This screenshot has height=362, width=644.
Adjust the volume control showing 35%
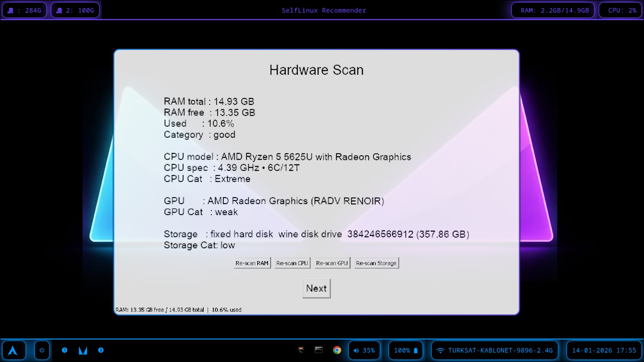click(364, 350)
